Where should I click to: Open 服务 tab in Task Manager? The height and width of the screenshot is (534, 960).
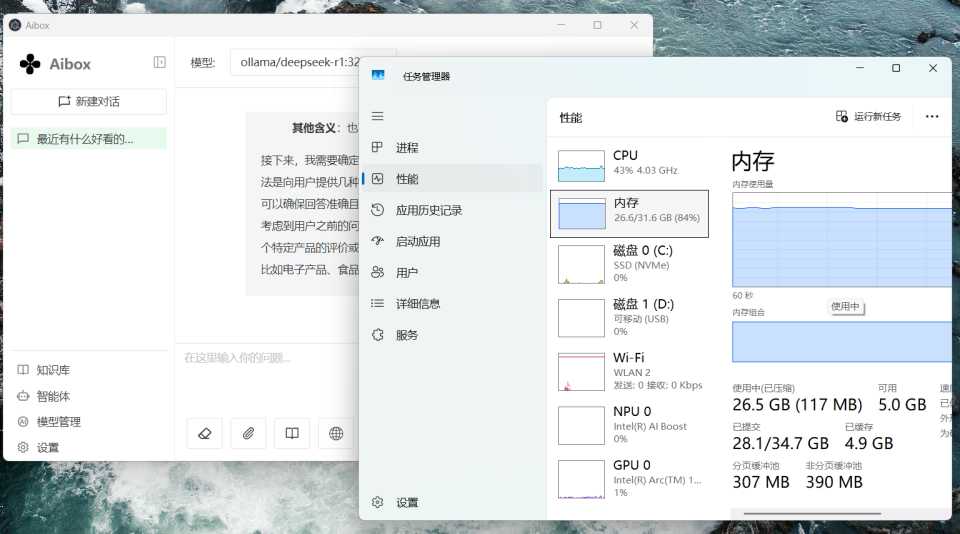pos(452,335)
